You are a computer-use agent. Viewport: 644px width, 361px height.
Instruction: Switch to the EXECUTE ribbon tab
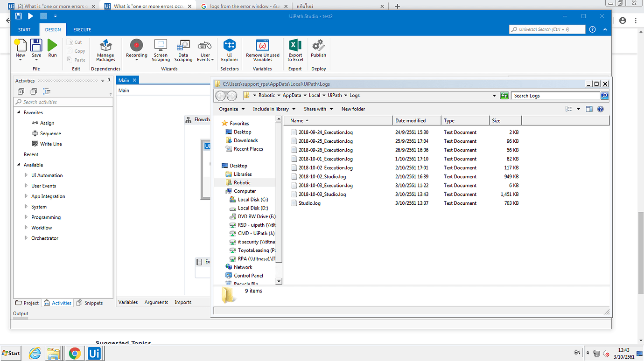click(x=82, y=29)
